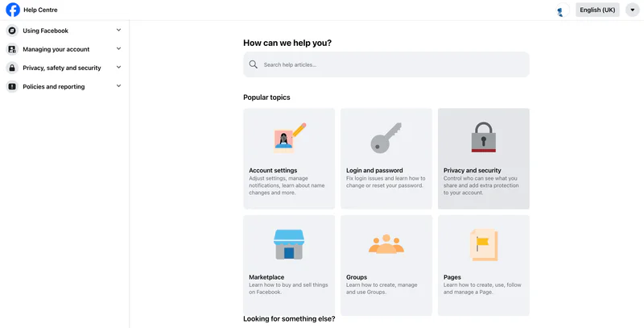Expand the Using Facebook chevron
Image resolution: width=644 pixels, height=328 pixels.
tap(118, 30)
